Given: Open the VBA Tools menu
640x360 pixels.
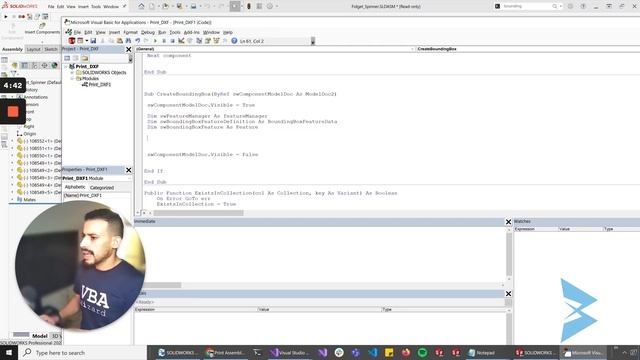Looking at the screenshot, I should point(175,32).
